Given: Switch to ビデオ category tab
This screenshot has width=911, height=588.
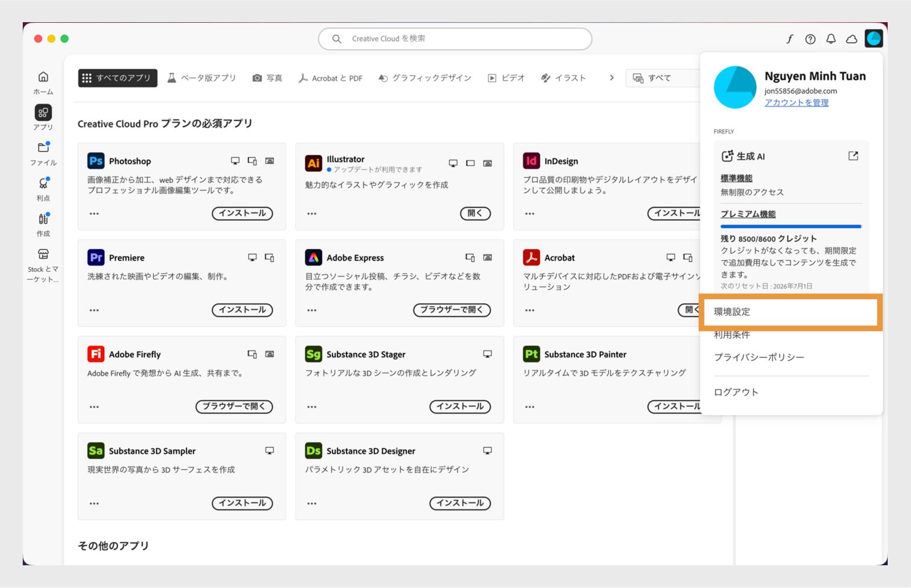Looking at the screenshot, I should tap(506, 78).
